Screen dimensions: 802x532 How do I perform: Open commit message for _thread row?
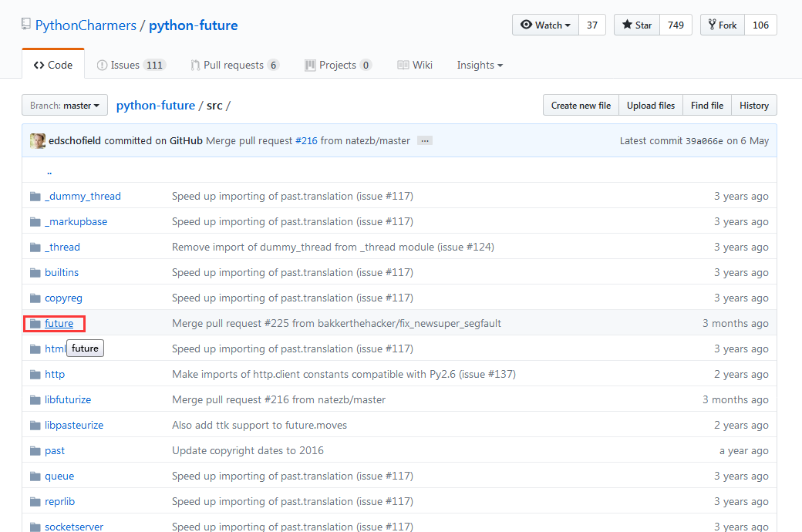(x=333, y=247)
